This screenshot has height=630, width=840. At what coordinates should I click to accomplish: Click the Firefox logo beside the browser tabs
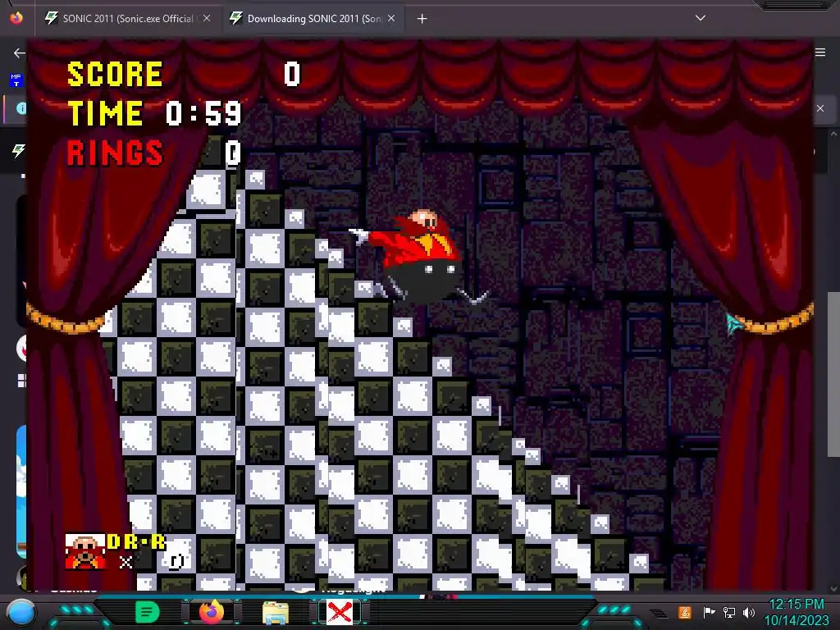pos(16,18)
